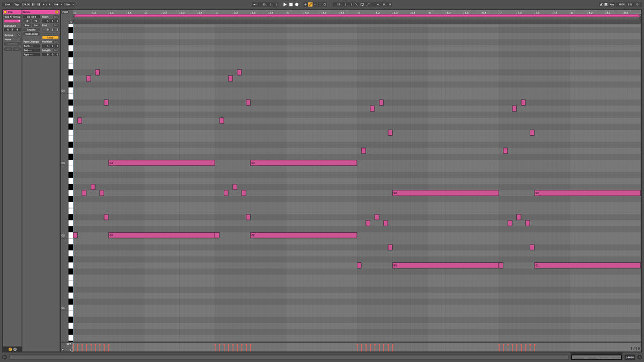Click the Dupl.Loop button
Screen dimensions: 644x362
(x=31, y=34)
